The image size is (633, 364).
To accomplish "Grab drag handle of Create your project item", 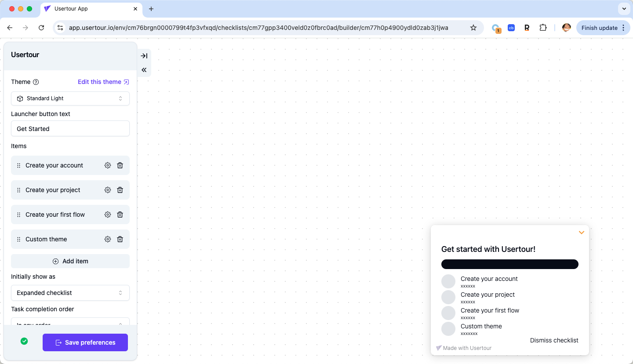I will coord(18,190).
